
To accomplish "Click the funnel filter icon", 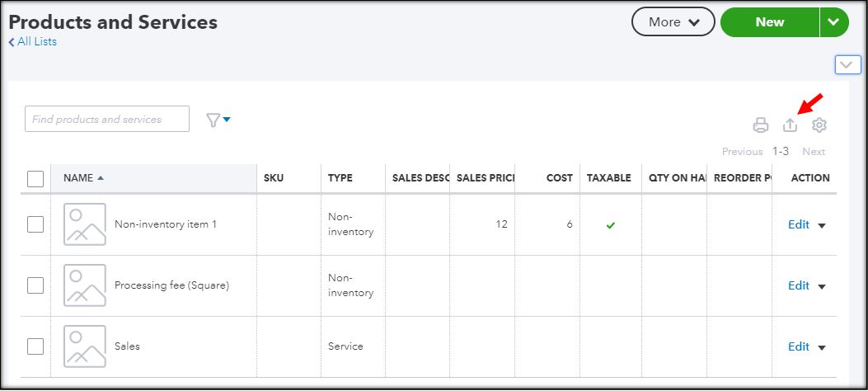I will pyautogui.click(x=213, y=120).
